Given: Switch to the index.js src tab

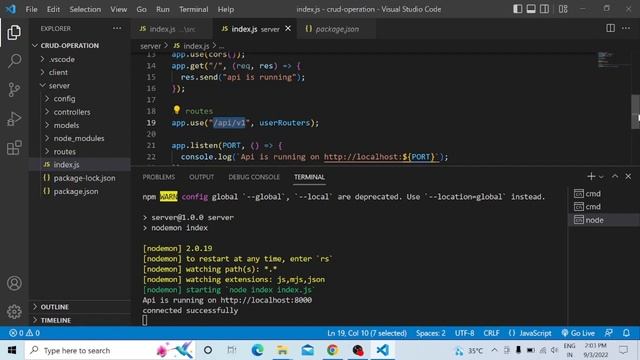Looking at the screenshot, I should (x=171, y=29).
